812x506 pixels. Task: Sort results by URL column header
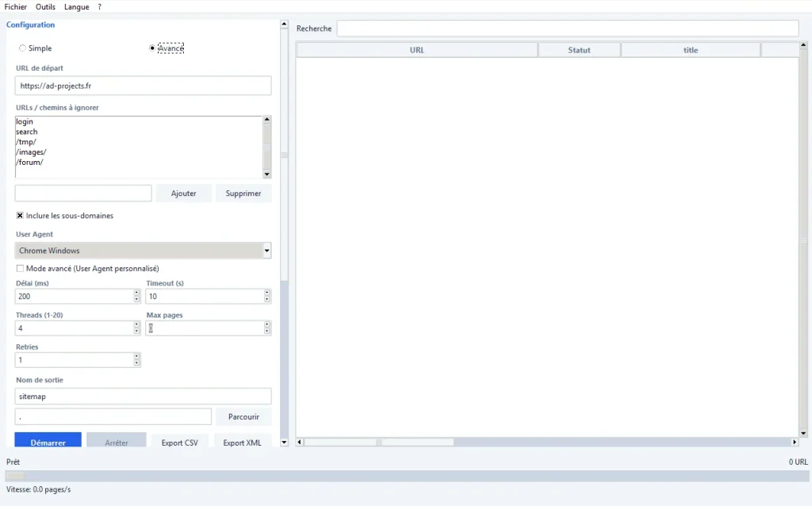coord(417,50)
